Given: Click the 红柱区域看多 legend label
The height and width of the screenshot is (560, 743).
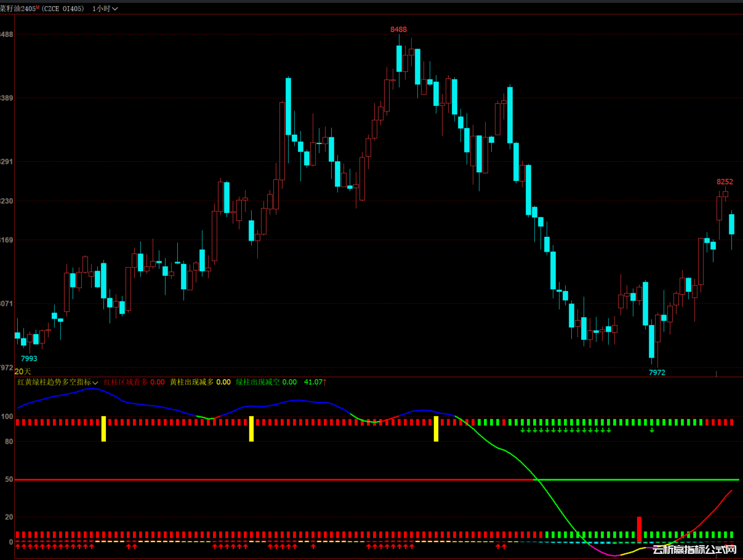Looking at the screenshot, I should coord(126,382).
